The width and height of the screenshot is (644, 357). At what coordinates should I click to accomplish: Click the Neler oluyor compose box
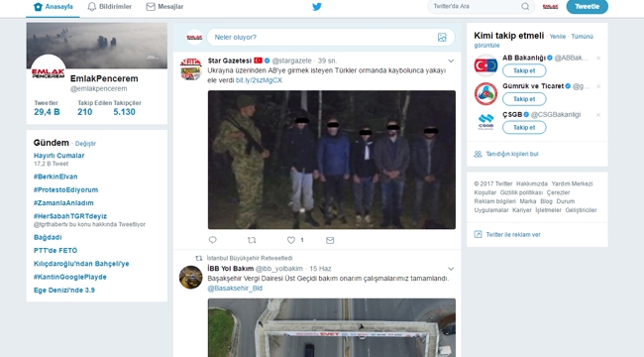pos(331,37)
